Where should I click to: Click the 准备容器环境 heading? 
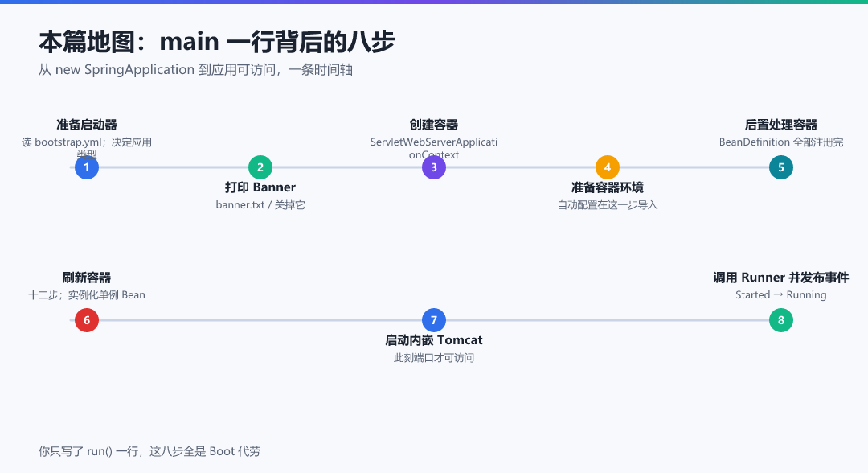608,187
